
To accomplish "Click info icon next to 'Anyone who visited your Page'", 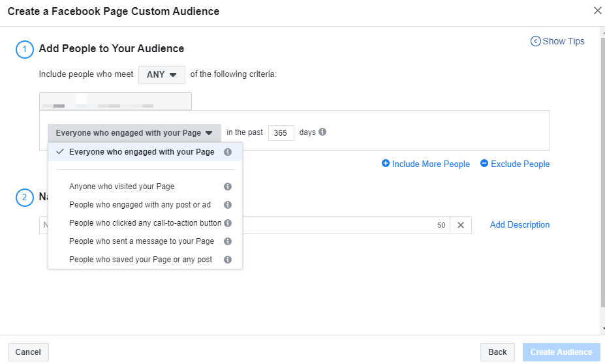I will pos(228,187).
